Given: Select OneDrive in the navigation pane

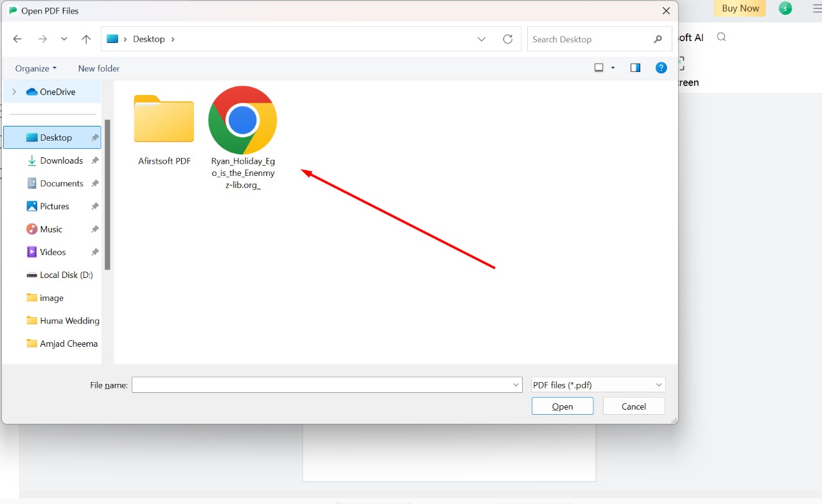Looking at the screenshot, I should coord(57,92).
